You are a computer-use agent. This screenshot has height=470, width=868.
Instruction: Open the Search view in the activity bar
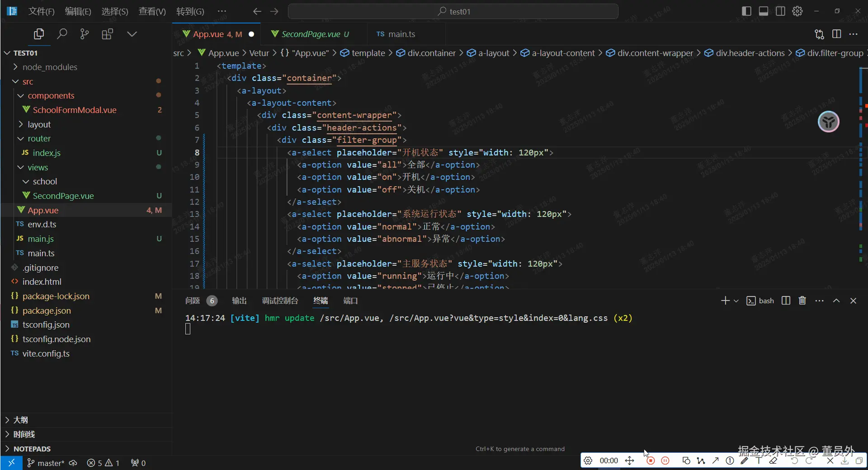[62, 34]
